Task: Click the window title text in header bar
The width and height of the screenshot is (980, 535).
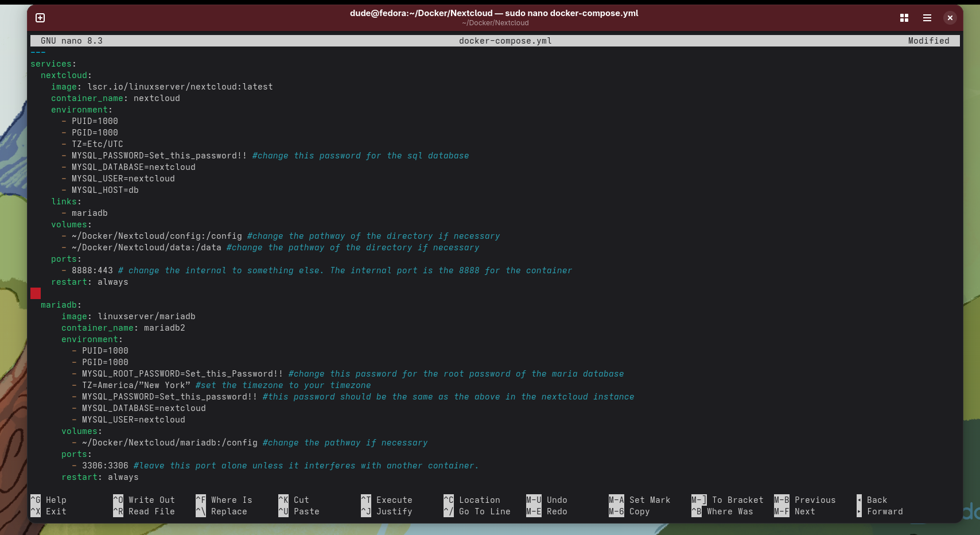Action: coord(494,13)
